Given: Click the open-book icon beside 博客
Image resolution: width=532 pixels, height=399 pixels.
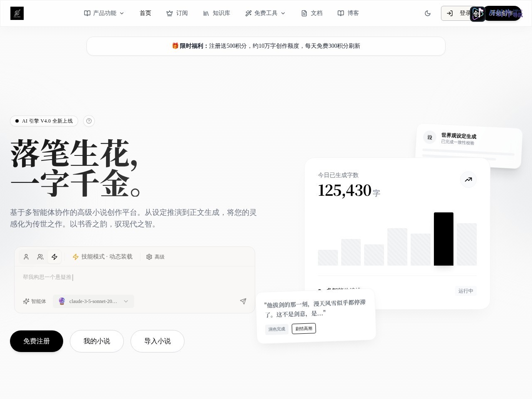Looking at the screenshot, I should 341,13.
